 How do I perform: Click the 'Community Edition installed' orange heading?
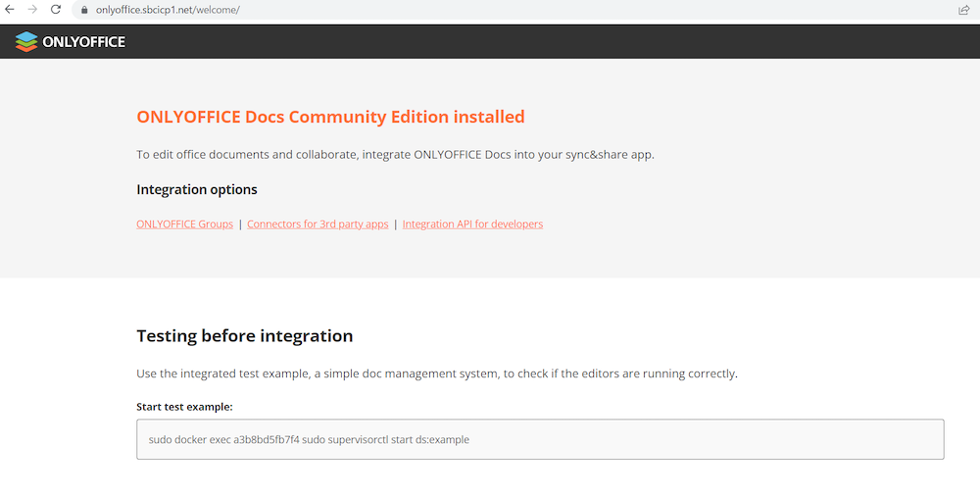[x=330, y=117]
